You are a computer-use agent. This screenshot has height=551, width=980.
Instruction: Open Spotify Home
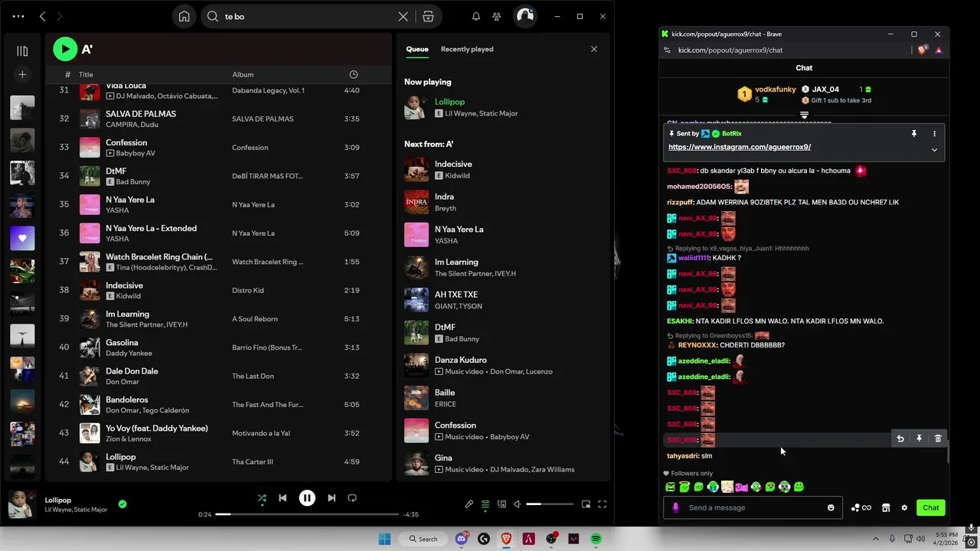coord(184,16)
